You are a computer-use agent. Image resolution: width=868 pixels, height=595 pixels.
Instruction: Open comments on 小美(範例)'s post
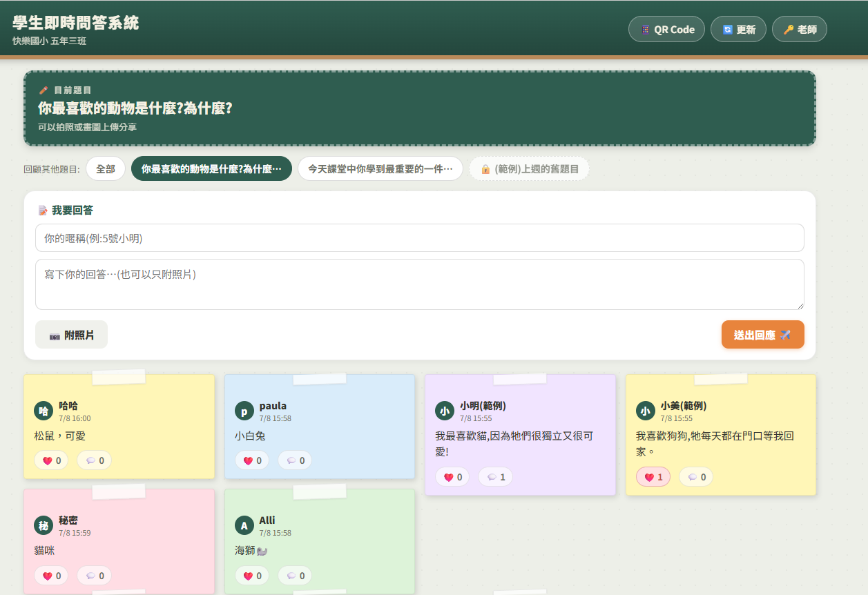pyautogui.click(x=696, y=476)
